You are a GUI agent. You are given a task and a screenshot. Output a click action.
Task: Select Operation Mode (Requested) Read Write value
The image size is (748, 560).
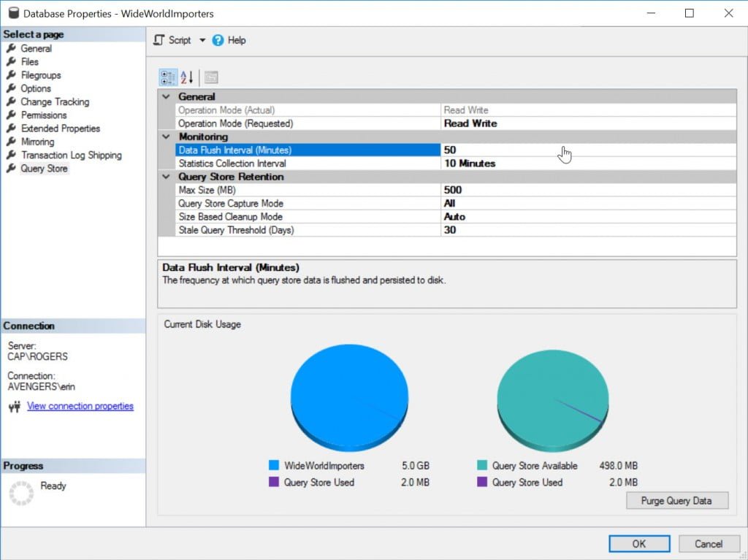[x=589, y=123]
